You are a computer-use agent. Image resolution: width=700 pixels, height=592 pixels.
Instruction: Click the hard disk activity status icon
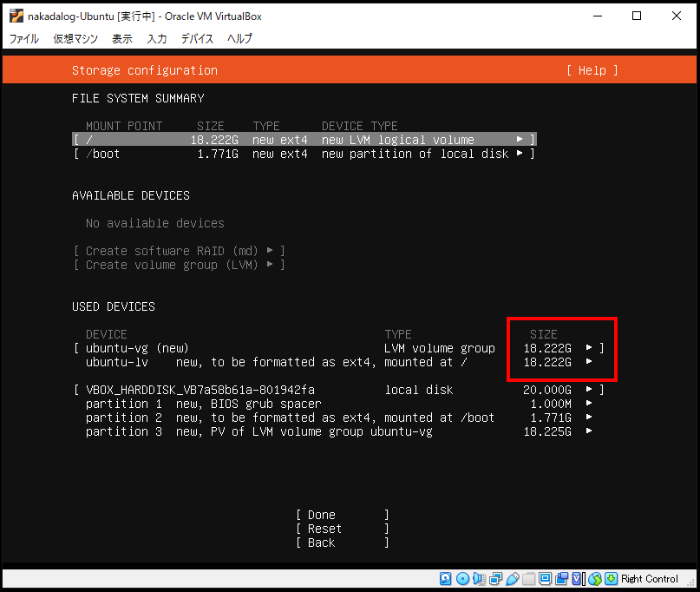click(x=446, y=579)
